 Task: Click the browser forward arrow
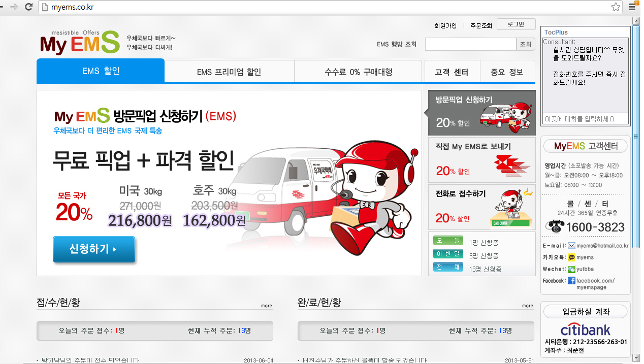coord(15,7)
